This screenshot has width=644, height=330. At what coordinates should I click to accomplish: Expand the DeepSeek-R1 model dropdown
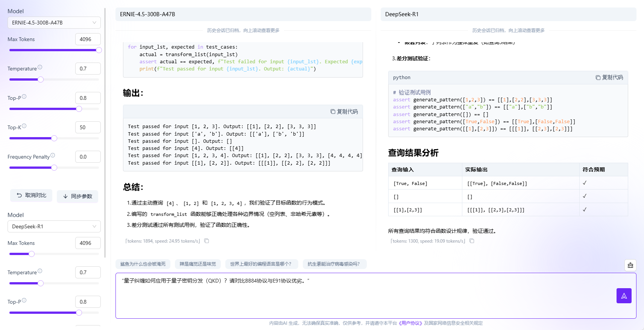(54, 226)
